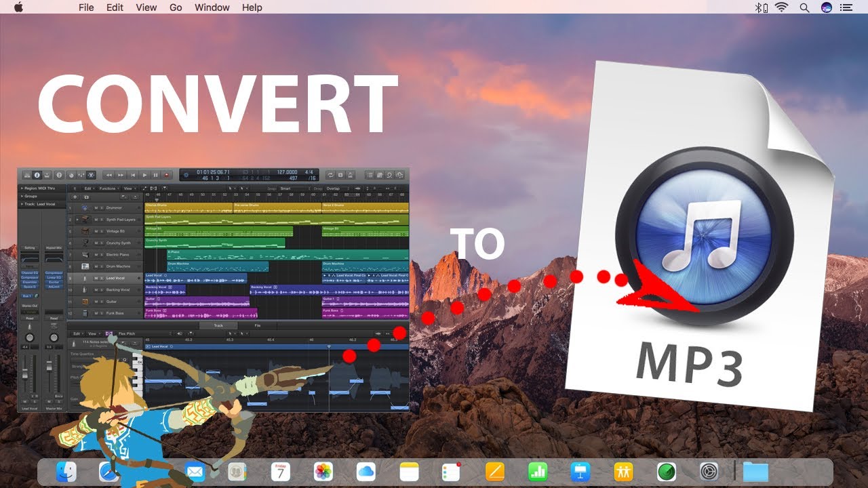Open the Loop Browser icon in control bar
The image size is (868, 488).
(x=389, y=176)
